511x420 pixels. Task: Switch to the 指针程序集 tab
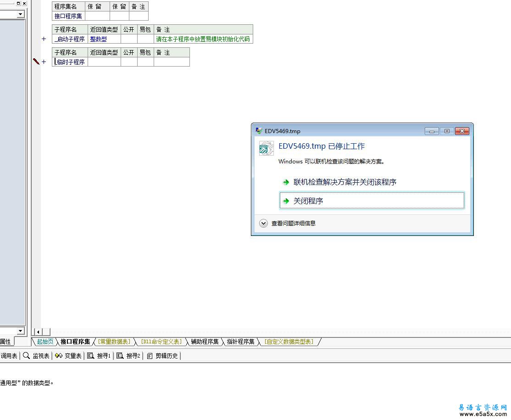[x=240, y=342]
